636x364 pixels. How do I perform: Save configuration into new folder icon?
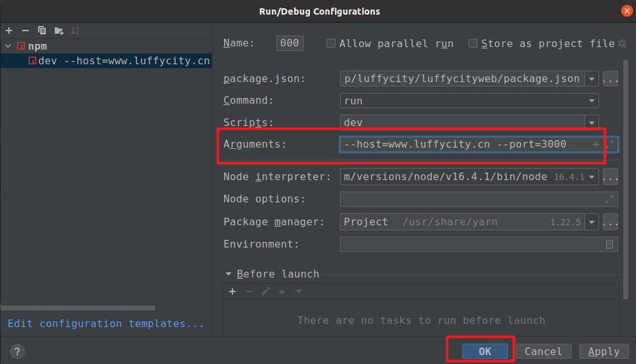point(59,31)
